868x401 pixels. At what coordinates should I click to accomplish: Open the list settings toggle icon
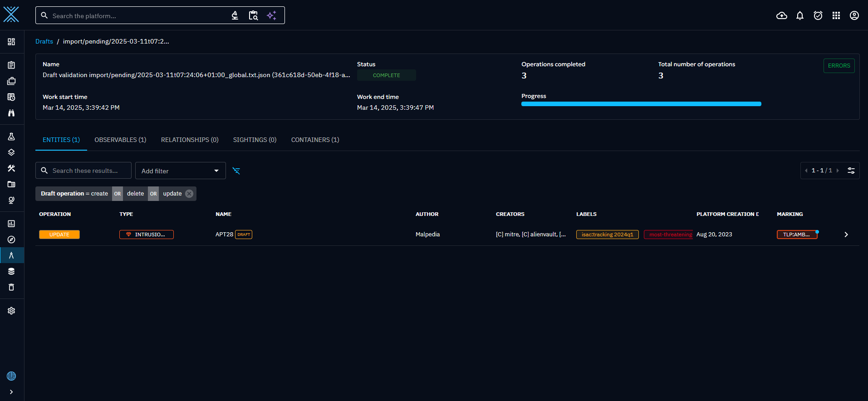pos(851,171)
